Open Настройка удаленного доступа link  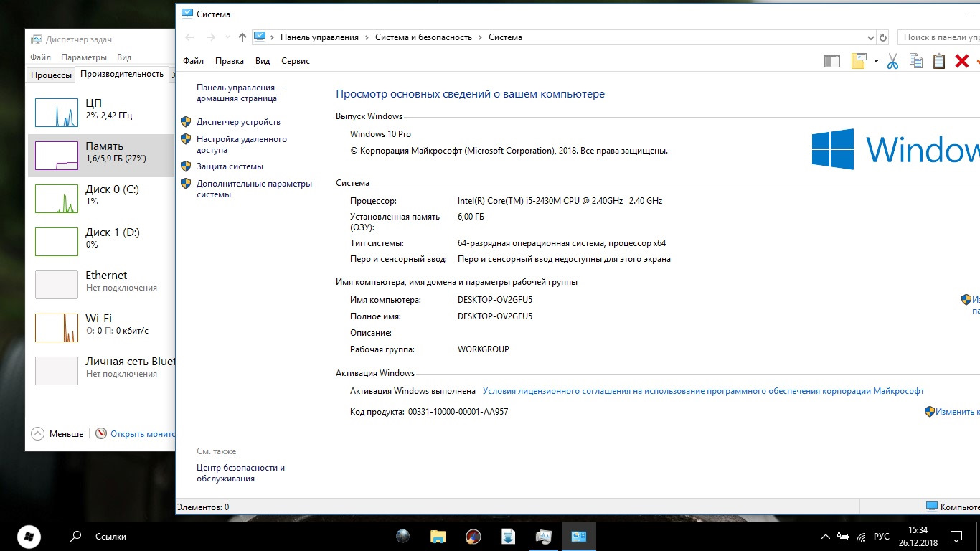(242, 144)
